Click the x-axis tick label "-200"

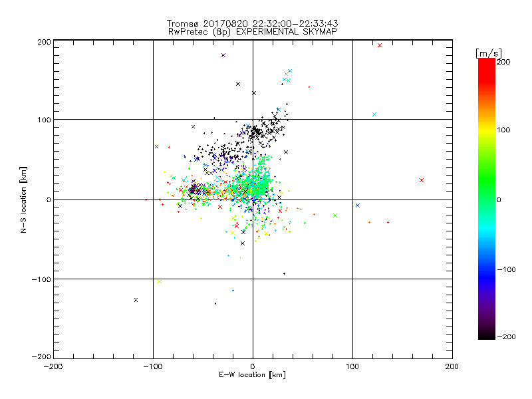click(x=53, y=366)
